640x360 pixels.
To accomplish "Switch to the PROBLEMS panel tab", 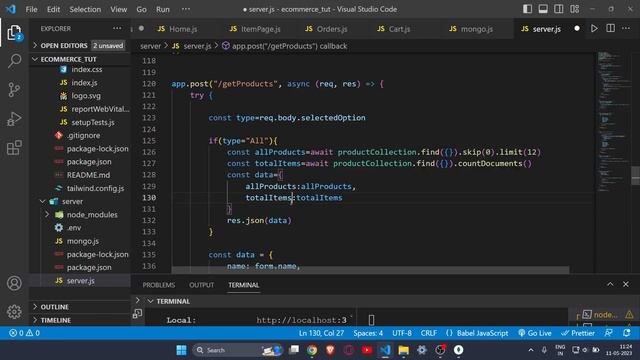I will pyautogui.click(x=159, y=285).
